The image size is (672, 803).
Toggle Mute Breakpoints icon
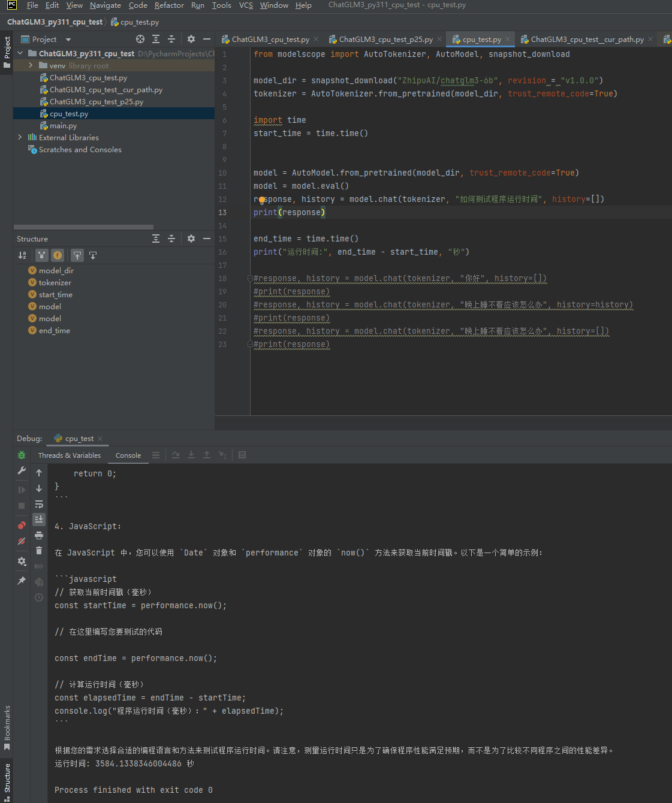point(22,541)
